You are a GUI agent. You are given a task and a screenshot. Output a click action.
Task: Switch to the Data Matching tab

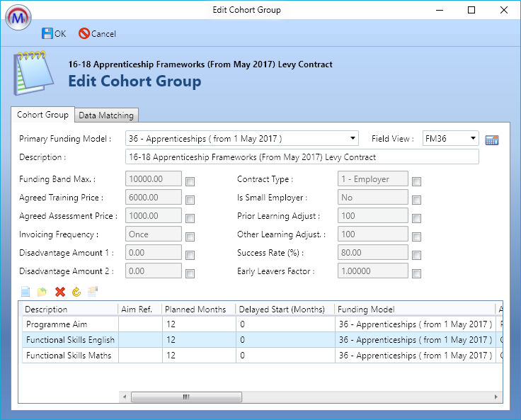tap(106, 115)
